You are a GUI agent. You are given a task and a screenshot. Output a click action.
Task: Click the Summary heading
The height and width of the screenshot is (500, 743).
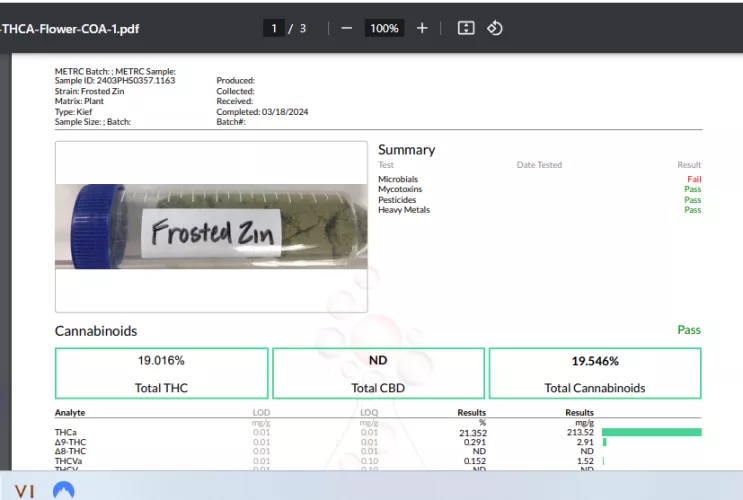pos(406,150)
